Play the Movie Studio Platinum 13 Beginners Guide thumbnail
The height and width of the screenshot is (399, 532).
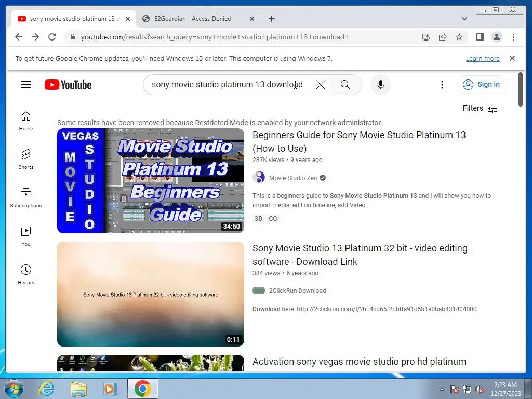150,180
